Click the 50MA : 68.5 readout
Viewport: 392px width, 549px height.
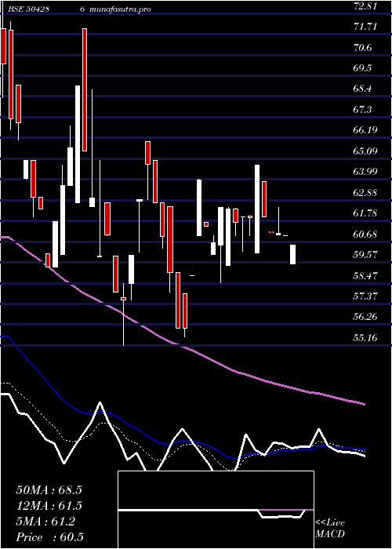click(49, 490)
